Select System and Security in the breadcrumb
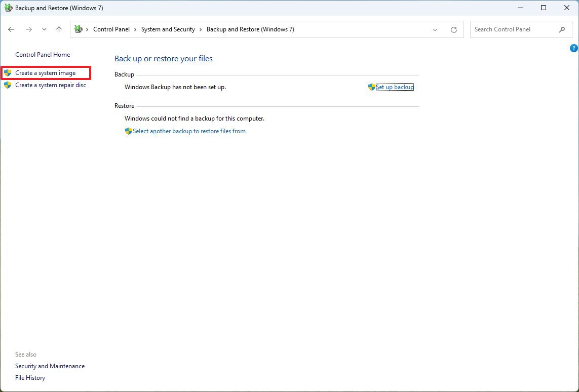Screen dimensions: 579x392 168,29
